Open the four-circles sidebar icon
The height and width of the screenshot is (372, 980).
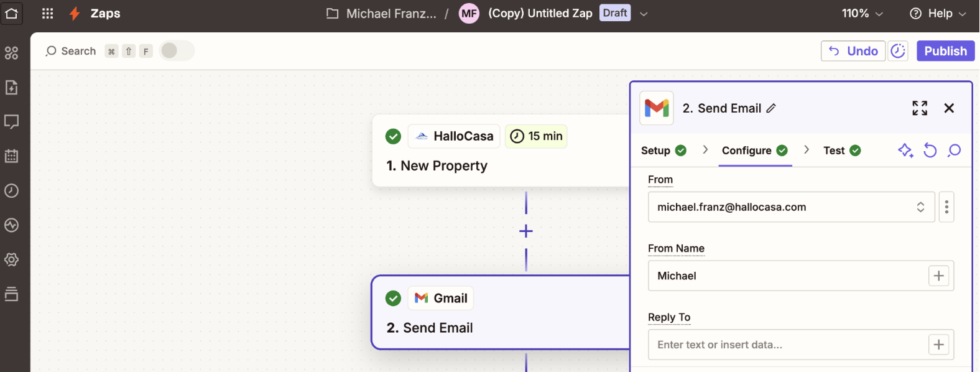point(12,53)
